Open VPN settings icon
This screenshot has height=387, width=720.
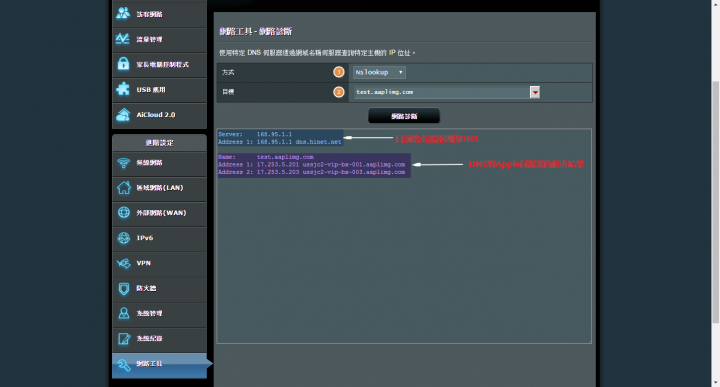(x=124, y=263)
